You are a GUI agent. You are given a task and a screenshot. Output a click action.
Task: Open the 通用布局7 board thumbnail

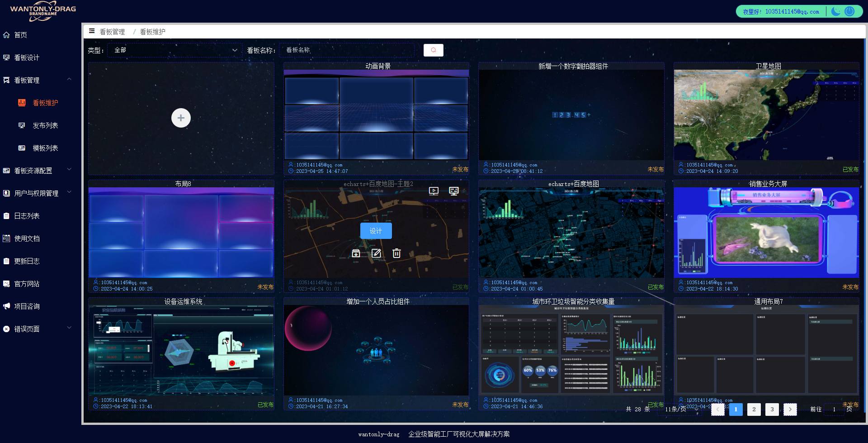(x=767, y=350)
